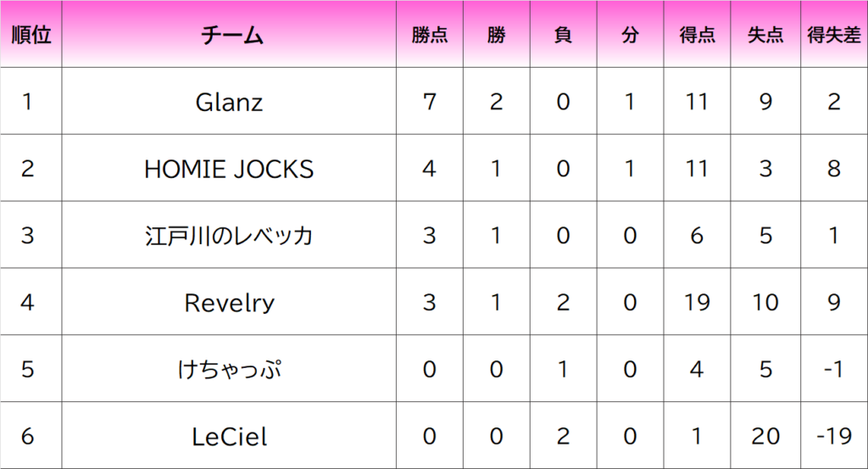Screen dimensions: 868x469
Task: Select けちゃっぷ's 得失差 value -1
Action: click(x=834, y=369)
